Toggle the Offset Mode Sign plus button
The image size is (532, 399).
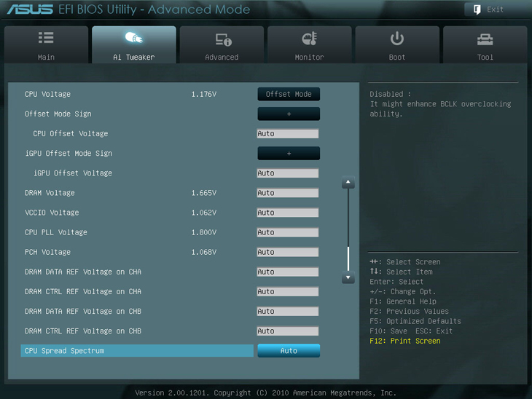289,114
